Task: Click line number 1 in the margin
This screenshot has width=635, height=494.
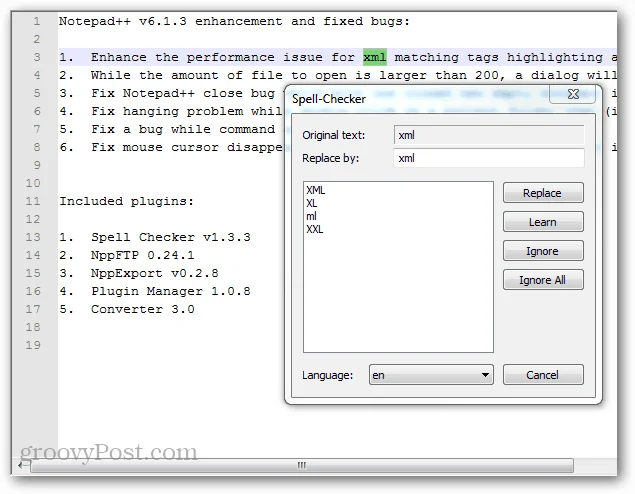Action: point(36,21)
